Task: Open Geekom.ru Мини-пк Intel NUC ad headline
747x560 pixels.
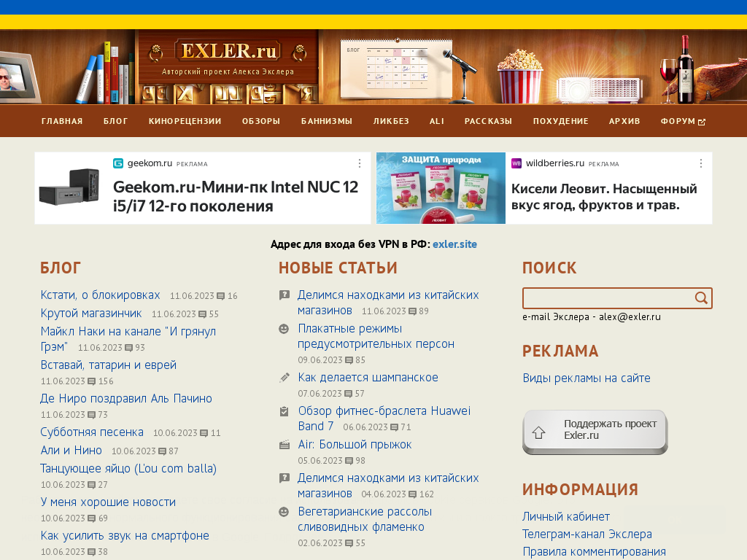Action: [236, 196]
